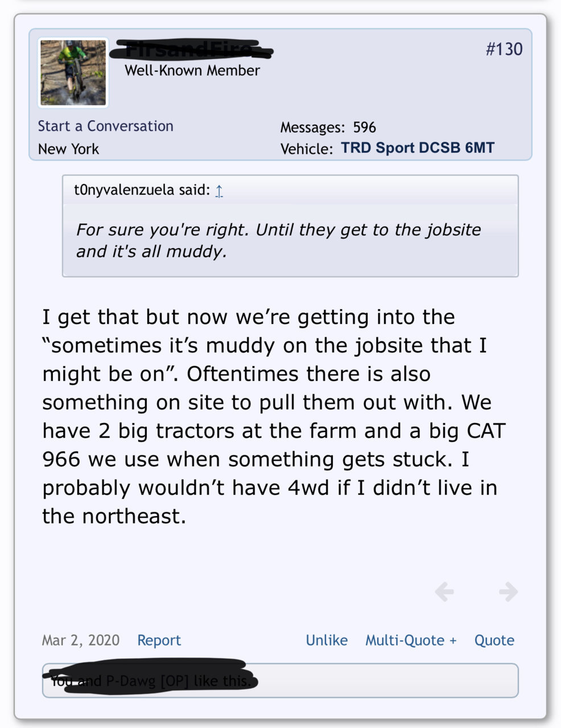Quote this post in a reply
This screenshot has width=561, height=728.
(x=494, y=640)
